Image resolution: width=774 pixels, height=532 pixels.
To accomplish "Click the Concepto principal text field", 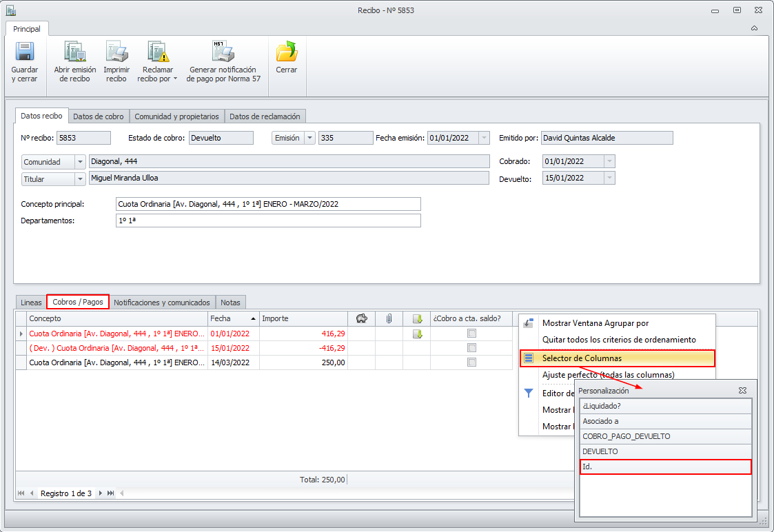I will click(x=268, y=204).
